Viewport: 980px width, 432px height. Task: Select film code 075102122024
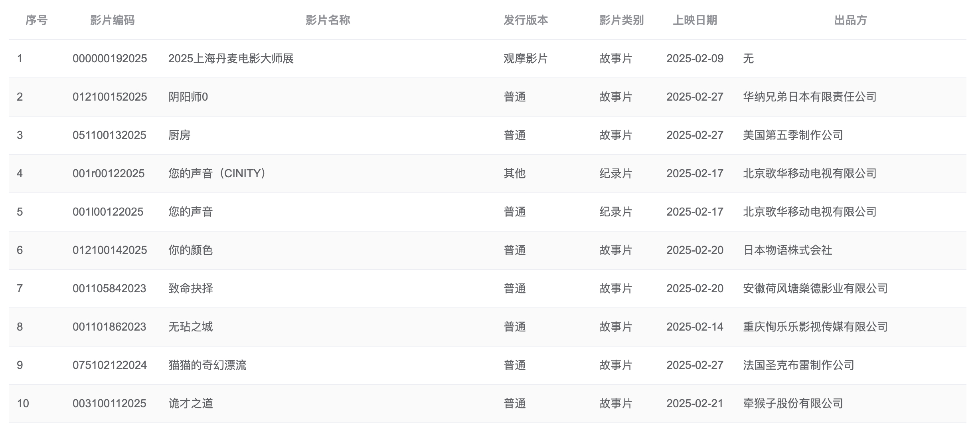[x=110, y=365]
